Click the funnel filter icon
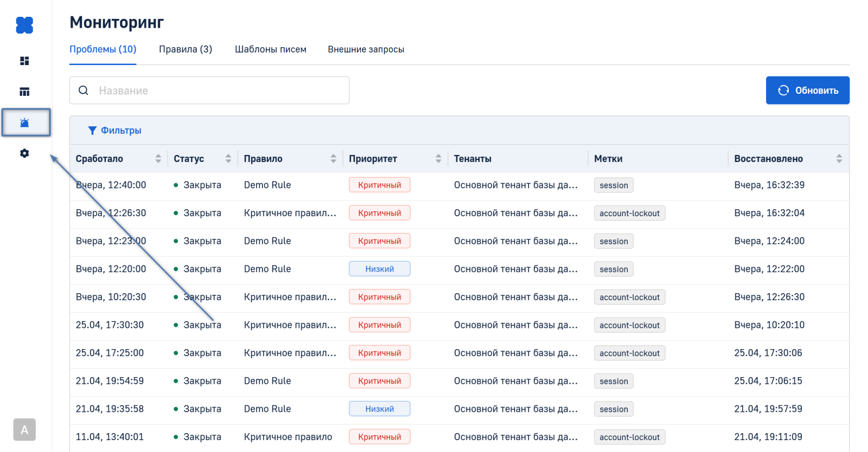Viewport: 868px width, 452px height. (x=92, y=131)
